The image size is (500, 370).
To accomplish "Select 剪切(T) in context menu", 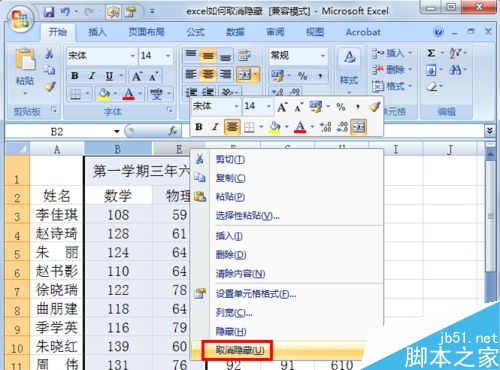I will [x=287, y=159].
